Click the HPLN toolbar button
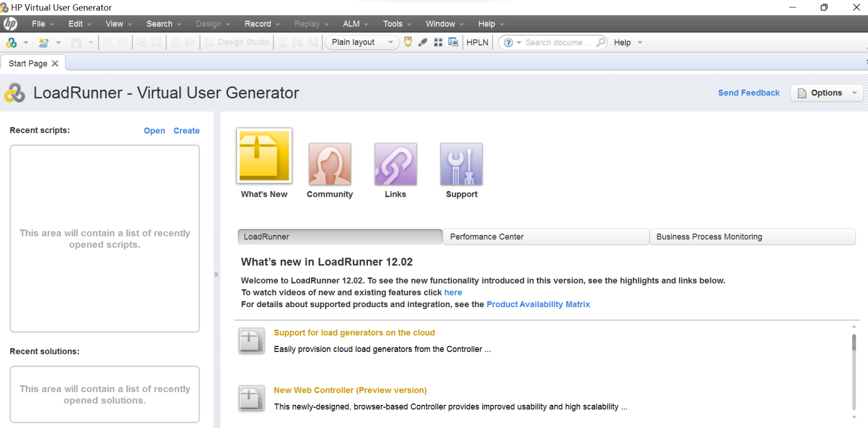868x428 pixels. pyautogui.click(x=477, y=42)
